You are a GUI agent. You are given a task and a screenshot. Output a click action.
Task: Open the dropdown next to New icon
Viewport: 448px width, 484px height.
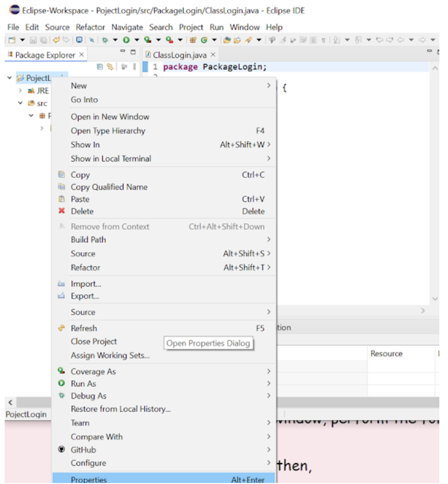pyautogui.click(x=22, y=40)
